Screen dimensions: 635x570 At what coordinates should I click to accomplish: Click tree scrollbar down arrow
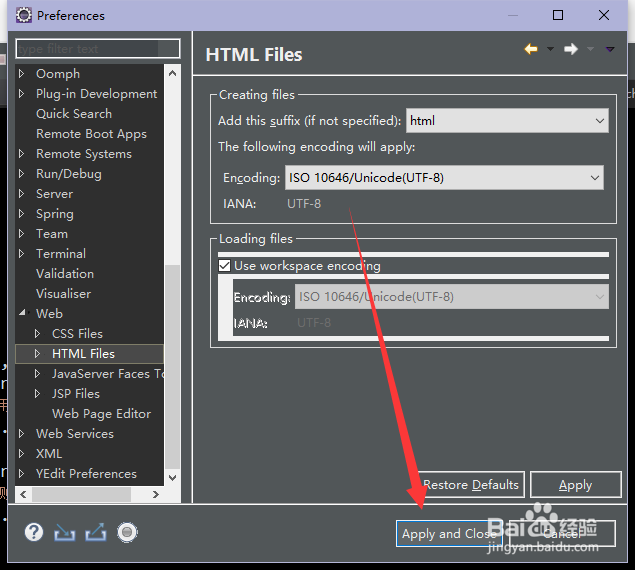click(x=173, y=477)
